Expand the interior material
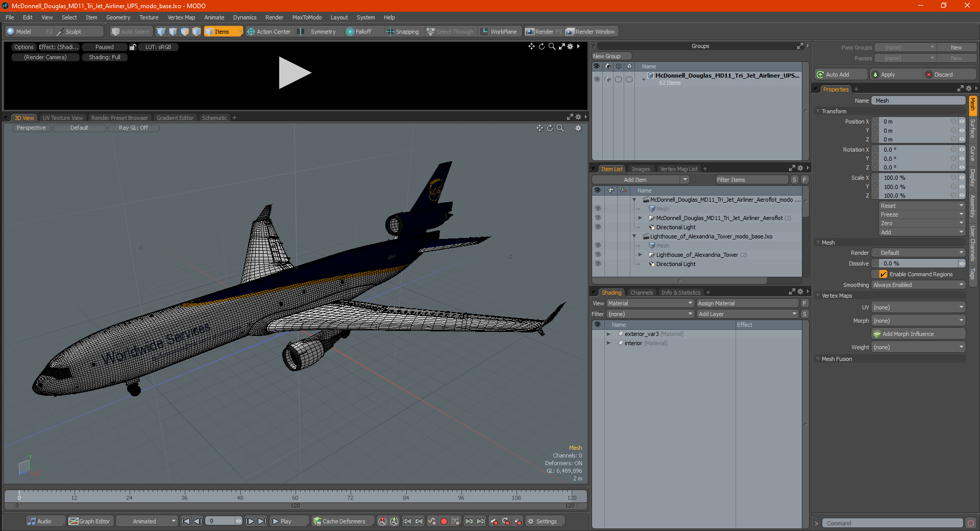 click(x=608, y=343)
